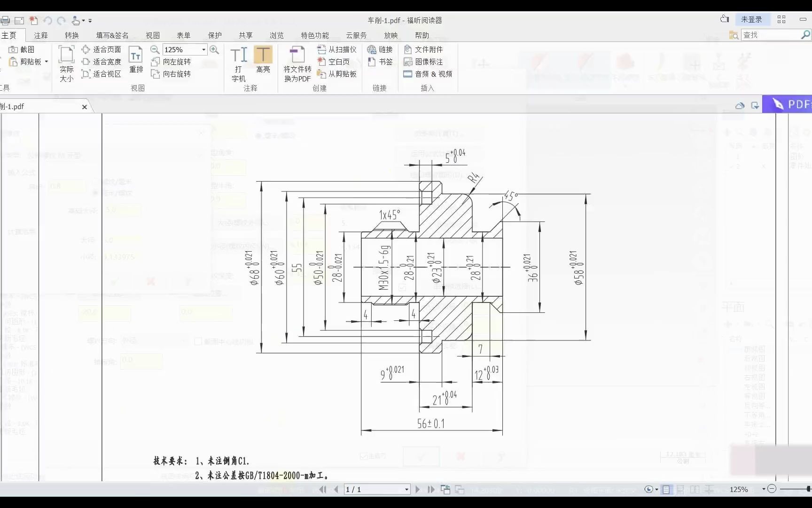The width and height of the screenshot is (812, 508).
Task: Select single page view mode icon
Action: pyautogui.click(x=666, y=489)
